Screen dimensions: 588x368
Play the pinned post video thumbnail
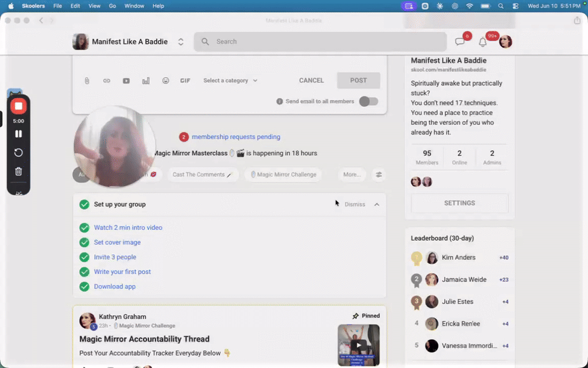coord(358,345)
